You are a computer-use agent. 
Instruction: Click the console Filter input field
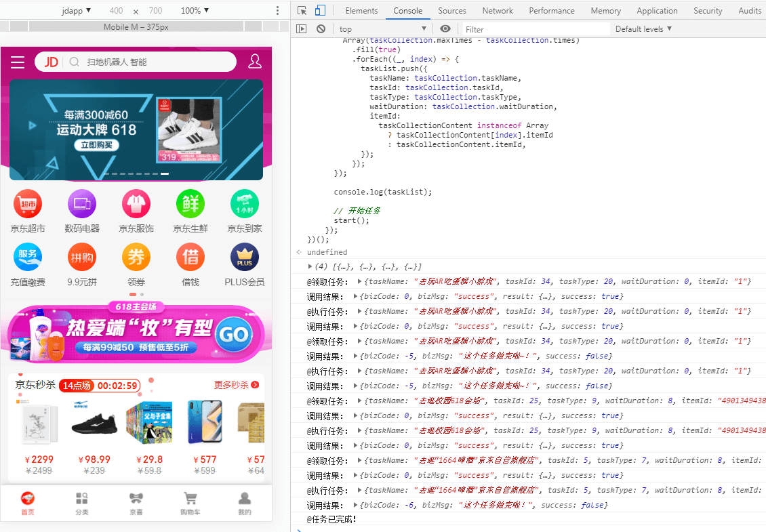(535, 29)
